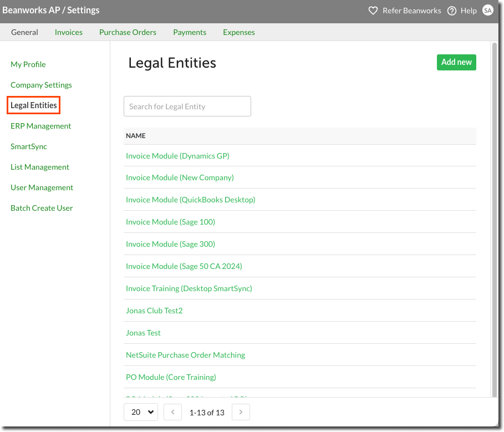Open Batch Create User in the sidebar
This screenshot has width=504, height=432.
pos(42,208)
